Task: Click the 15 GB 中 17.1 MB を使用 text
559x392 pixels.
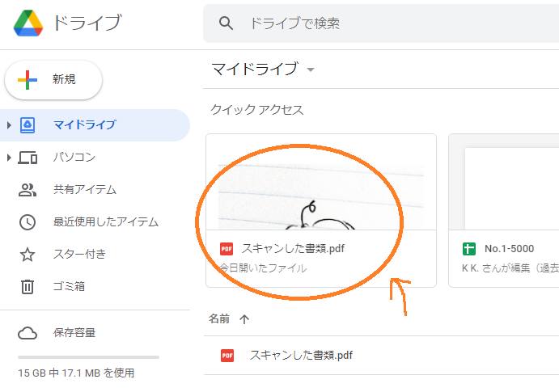Action: (76, 373)
